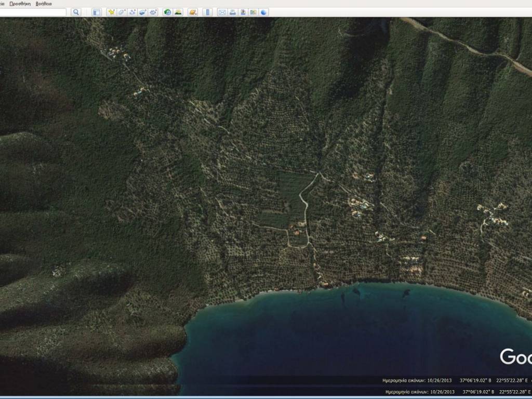Print the current view
The width and height of the screenshot is (532, 399).
tap(233, 12)
